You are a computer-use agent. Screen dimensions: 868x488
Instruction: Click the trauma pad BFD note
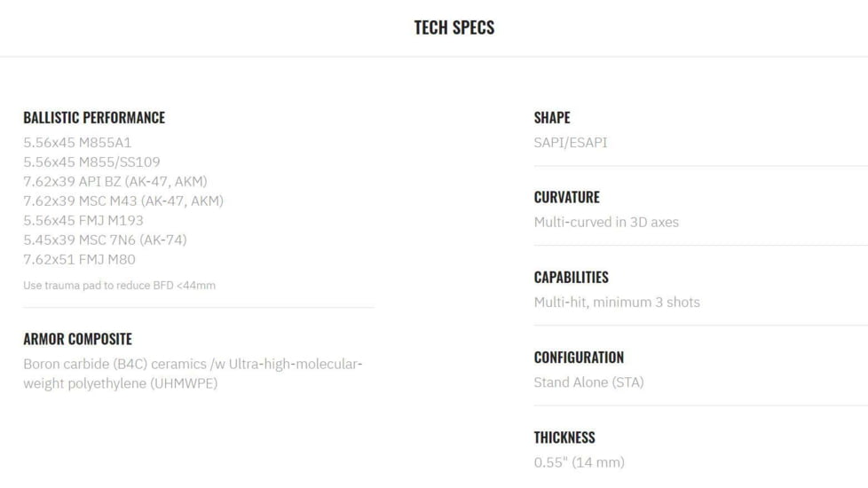(119, 286)
